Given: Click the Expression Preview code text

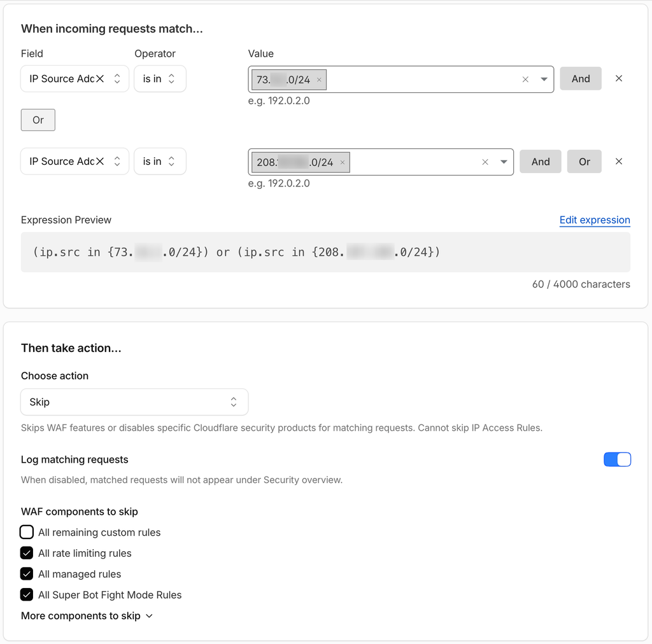Looking at the screenshot, I should coord(236,252).
